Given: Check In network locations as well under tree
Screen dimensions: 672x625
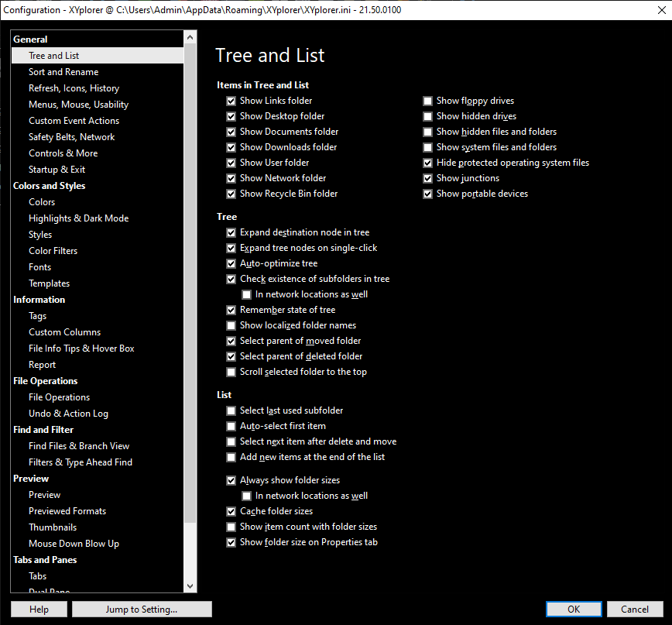Looking at the screenshot, I should (246, 294).
